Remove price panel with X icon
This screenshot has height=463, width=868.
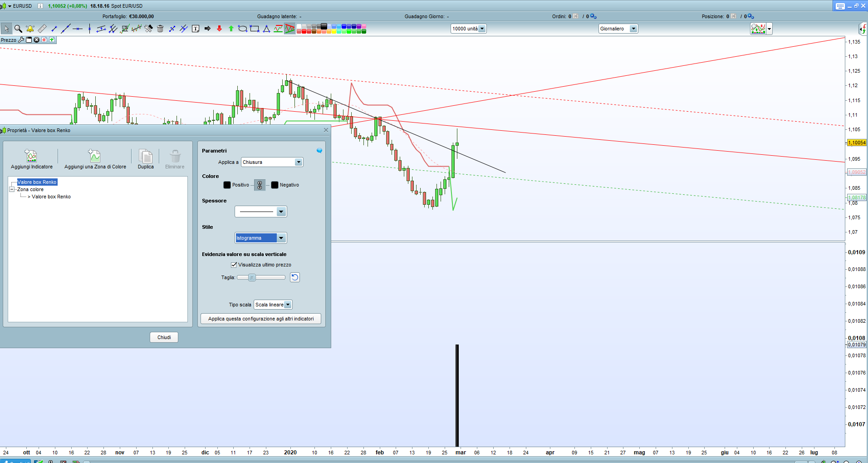[x=37, y=40]
